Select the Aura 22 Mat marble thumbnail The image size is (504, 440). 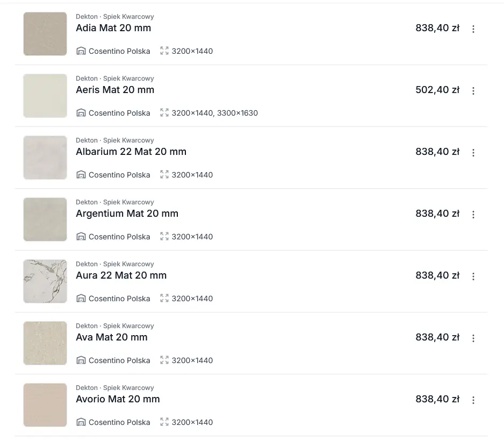(45, 281)
